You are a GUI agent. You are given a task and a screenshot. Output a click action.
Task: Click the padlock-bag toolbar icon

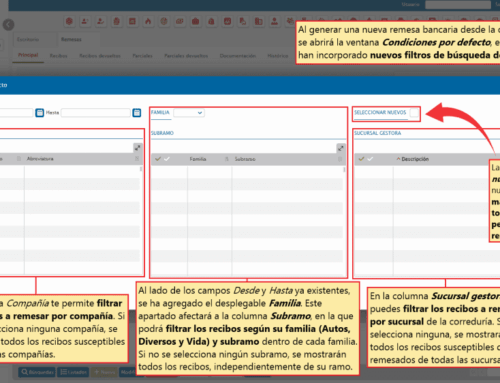[x=211, y=21]
